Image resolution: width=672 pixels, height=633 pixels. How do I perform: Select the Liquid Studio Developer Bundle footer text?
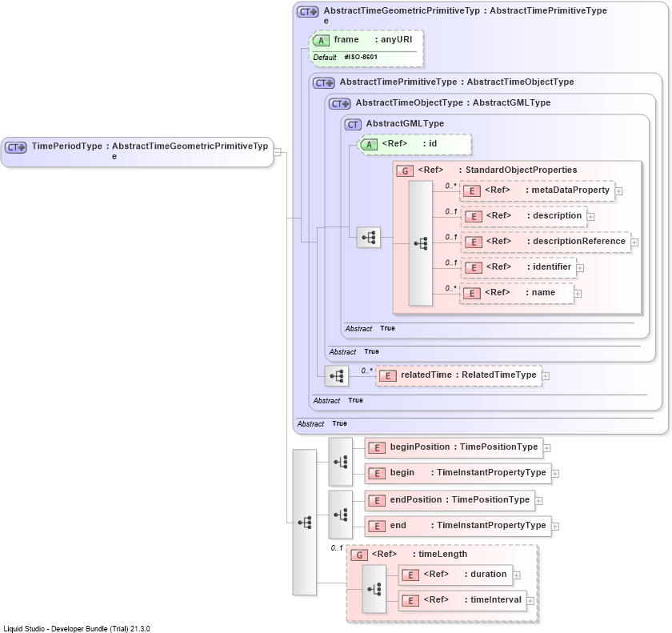click(77, 629)
